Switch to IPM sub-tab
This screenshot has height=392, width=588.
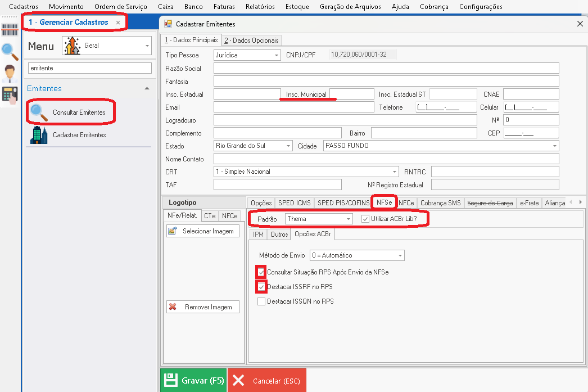tap(258, 235)
